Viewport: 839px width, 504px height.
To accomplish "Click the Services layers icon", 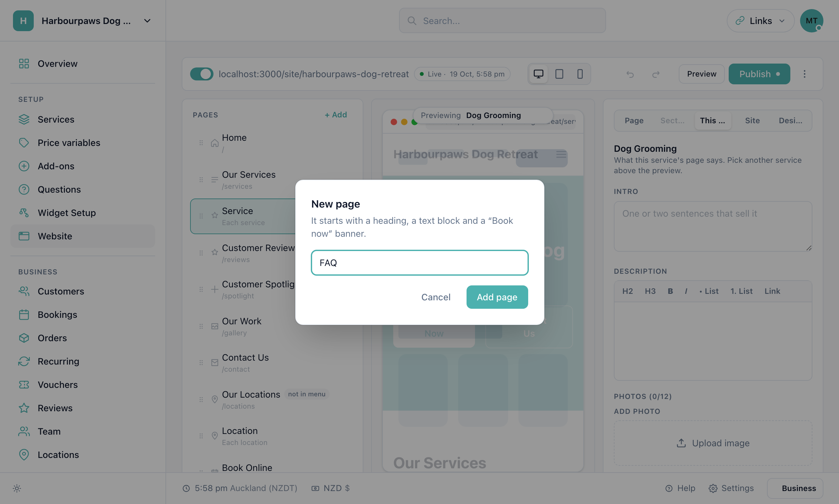I will coord(24,120).
